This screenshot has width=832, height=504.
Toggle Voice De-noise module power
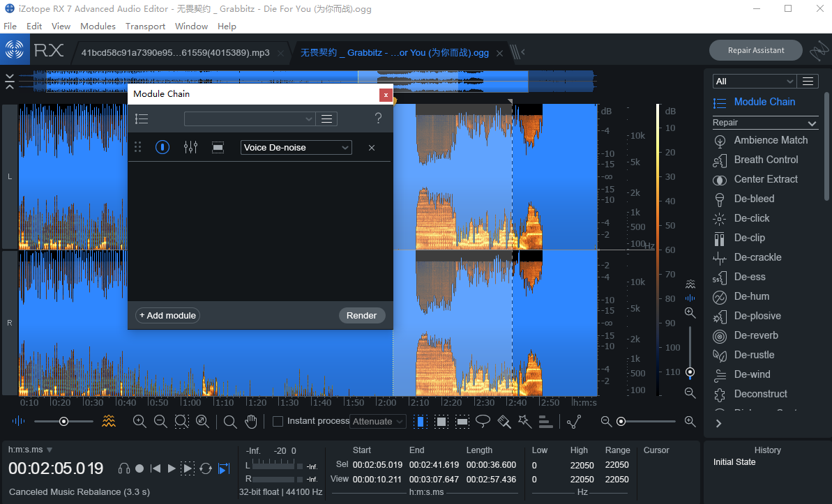pyautogui.click(x=162, y=148)
